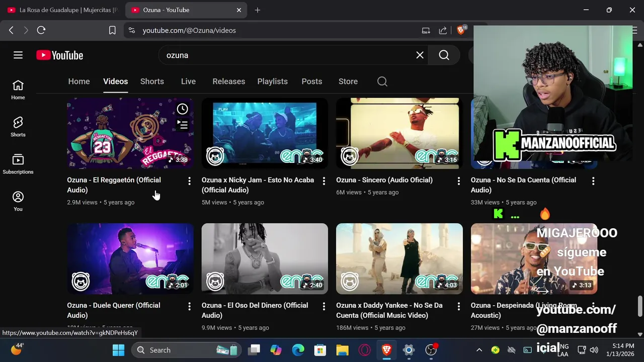The image size is (644, 362).
Task: Click the YouTube logo
Action: click(x=59, y=55)
